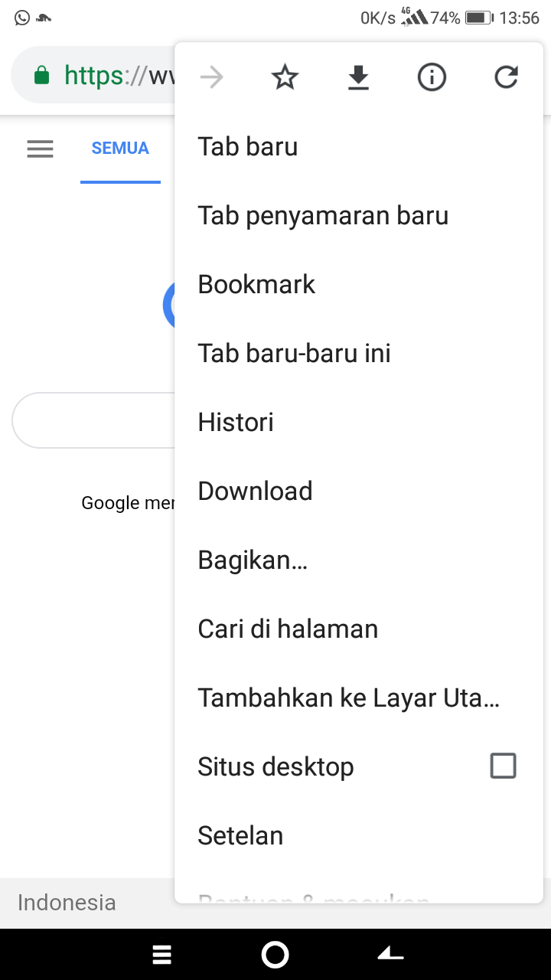Open Histori menu entry
This screenshot has height=980, width=551.
[x=236, y=423]
